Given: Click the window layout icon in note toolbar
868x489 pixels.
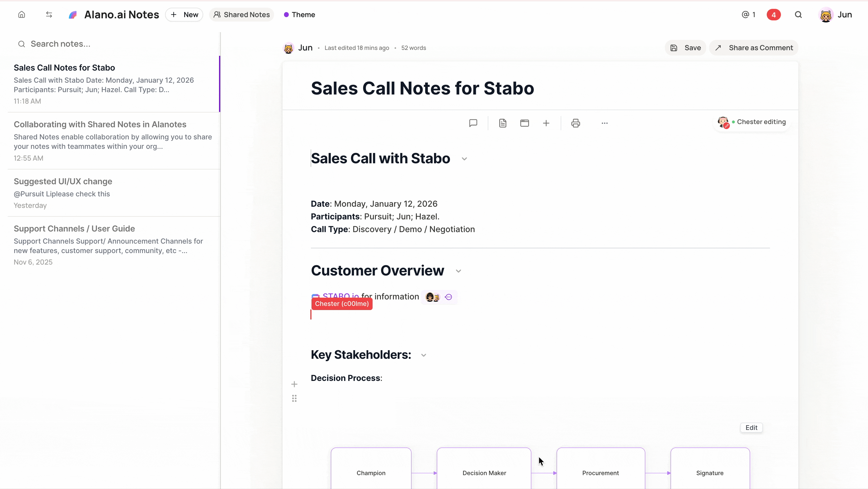Looking at the screenshot, I should [x=524, y=123].
